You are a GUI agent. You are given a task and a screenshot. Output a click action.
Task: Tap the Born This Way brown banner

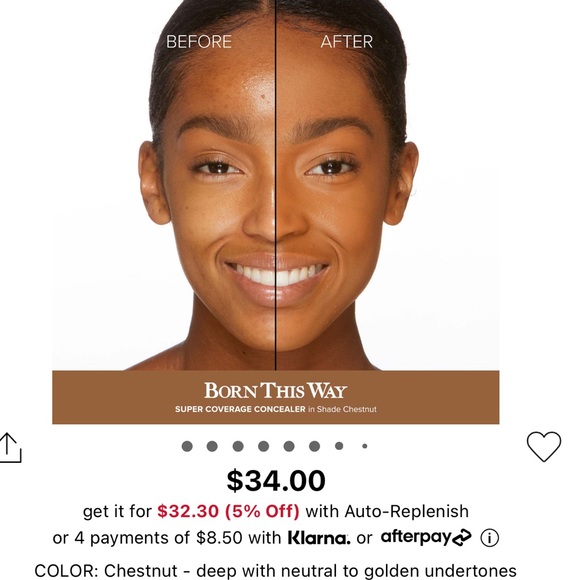pos(276,397)
